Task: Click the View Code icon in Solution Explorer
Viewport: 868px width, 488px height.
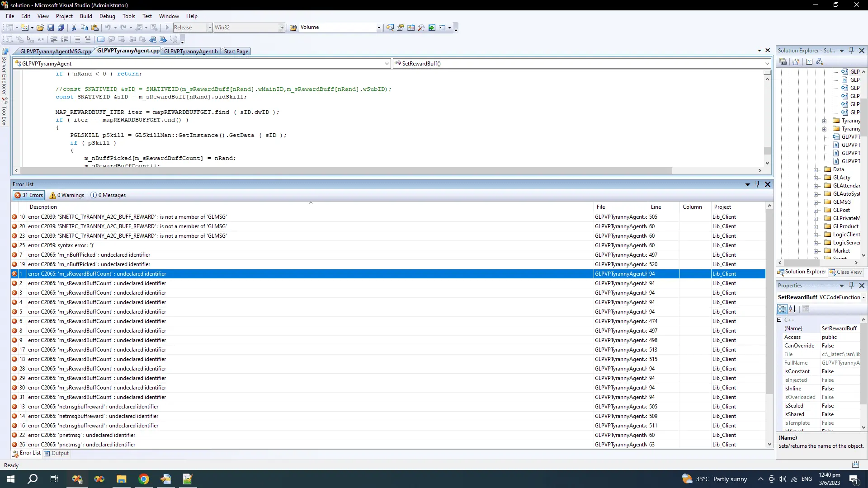Action: coord(809,62)
